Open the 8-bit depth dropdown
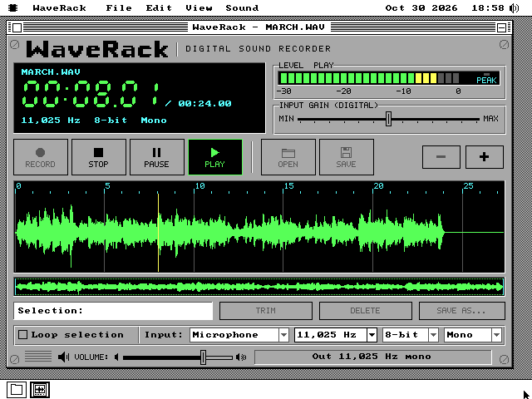The image size is (532, 399). click(x=410, y=335)
